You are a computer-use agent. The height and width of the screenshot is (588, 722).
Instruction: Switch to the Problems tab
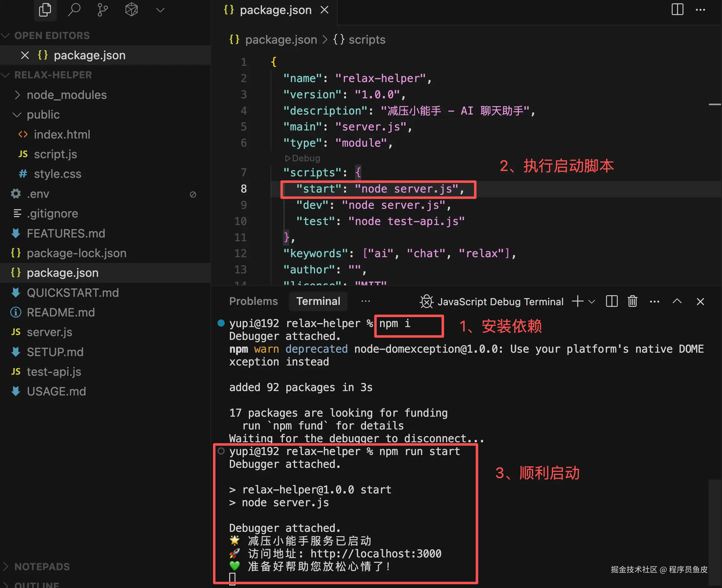pos(253,301)
